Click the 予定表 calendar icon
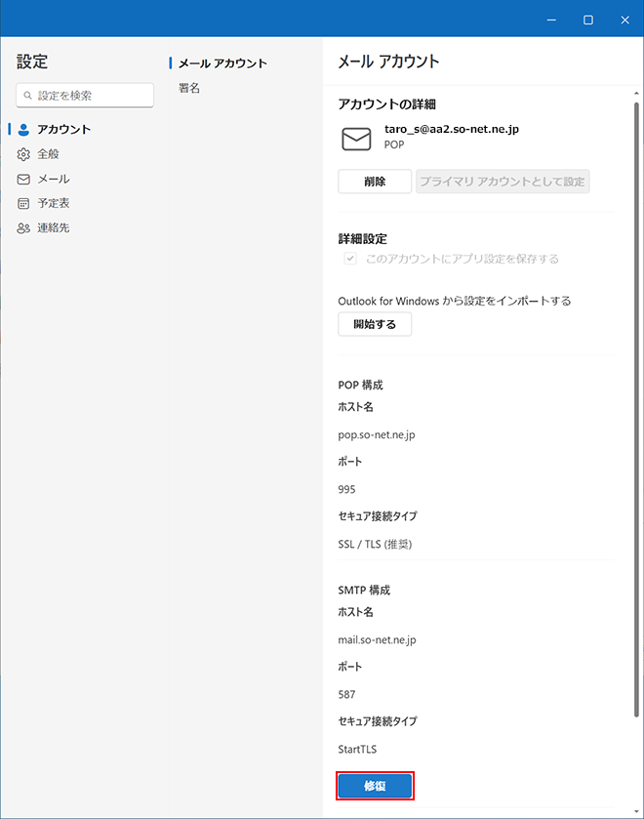The height and width of the screenshot is (819, 644). (x=24, y=203)
